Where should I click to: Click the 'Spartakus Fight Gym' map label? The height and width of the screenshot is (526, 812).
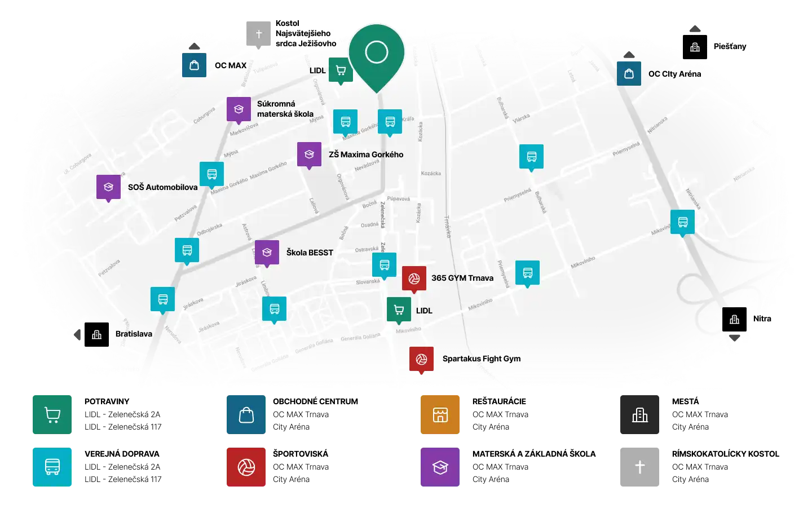pos(482,359)
